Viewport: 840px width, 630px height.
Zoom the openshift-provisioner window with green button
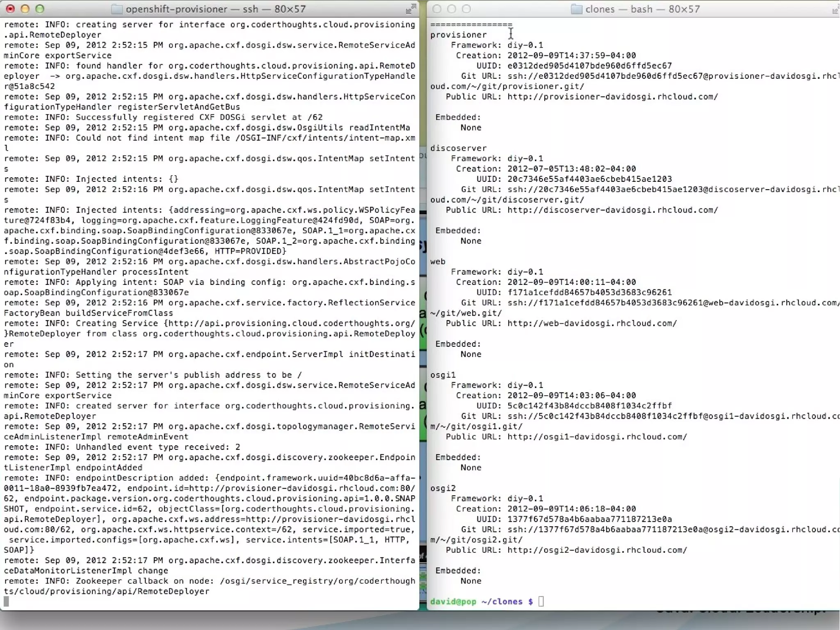[x=40, y=9]
